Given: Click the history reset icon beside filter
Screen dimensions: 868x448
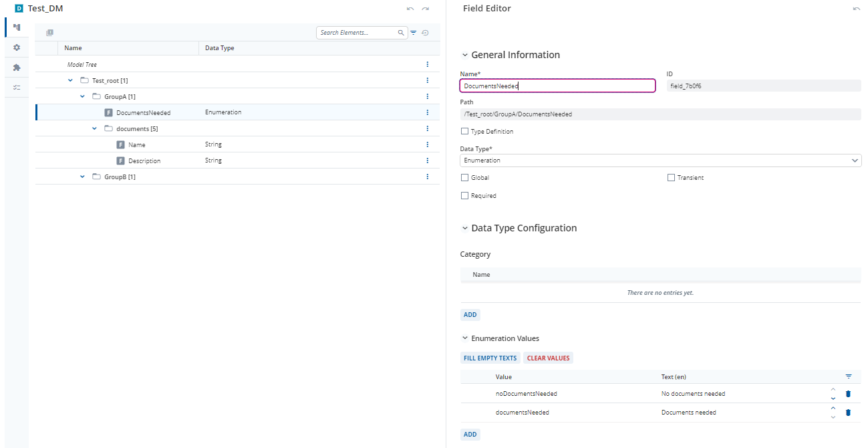Looking at the screenshot, I should (425, 33).
